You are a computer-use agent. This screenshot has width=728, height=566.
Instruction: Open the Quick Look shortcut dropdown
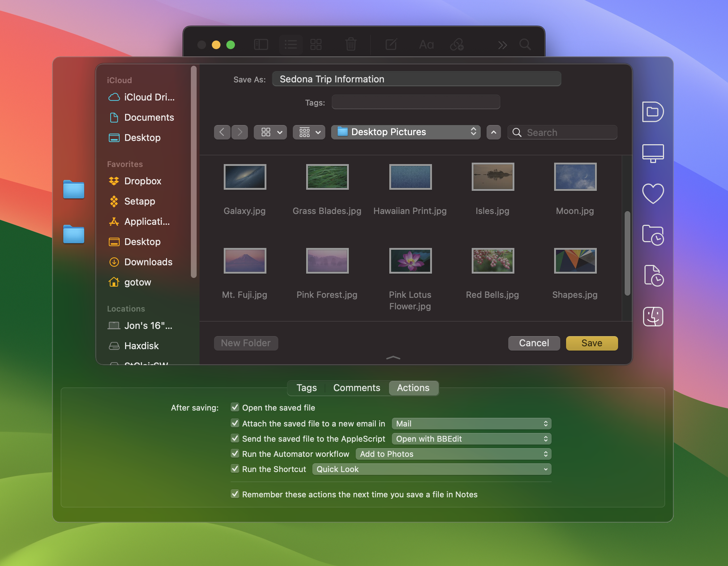click(x=432, y=469)
